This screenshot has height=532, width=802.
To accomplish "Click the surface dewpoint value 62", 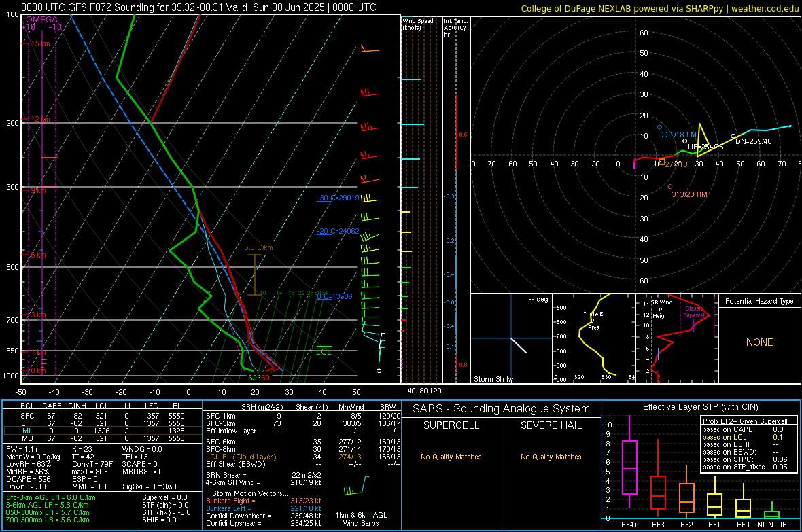I will pyautogui.click(x=254, y=378).
